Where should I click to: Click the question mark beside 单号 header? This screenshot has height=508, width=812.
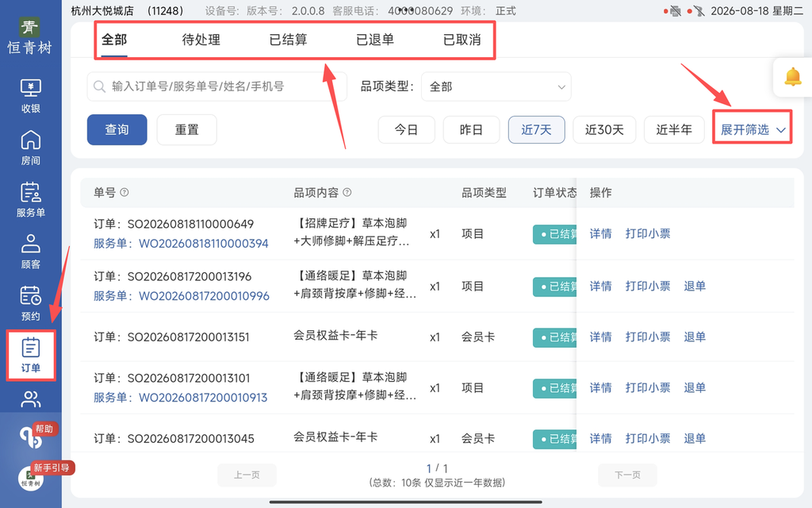[124, 192]
